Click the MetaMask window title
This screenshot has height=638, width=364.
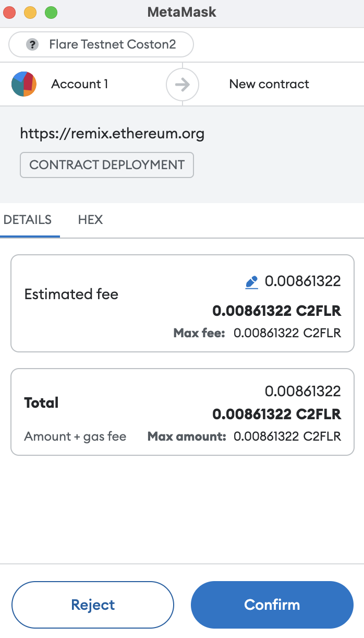(x=181, y=13)
